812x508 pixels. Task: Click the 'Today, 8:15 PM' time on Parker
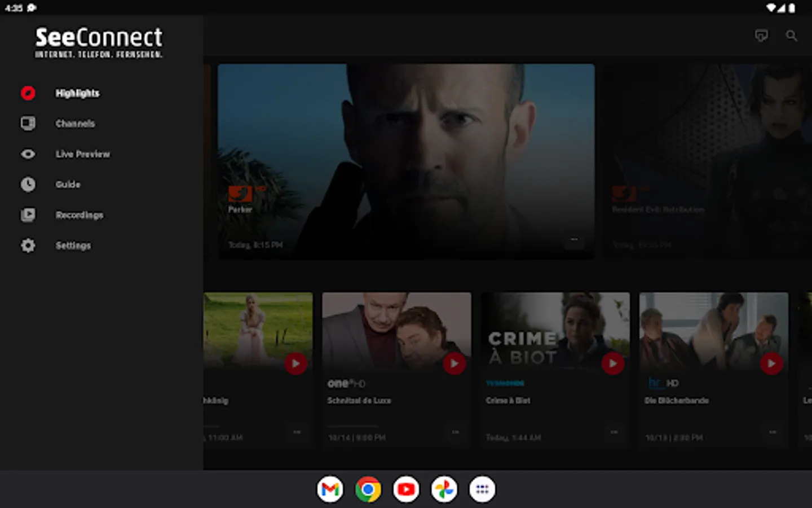pyautogui.click(x=255, y=245)
